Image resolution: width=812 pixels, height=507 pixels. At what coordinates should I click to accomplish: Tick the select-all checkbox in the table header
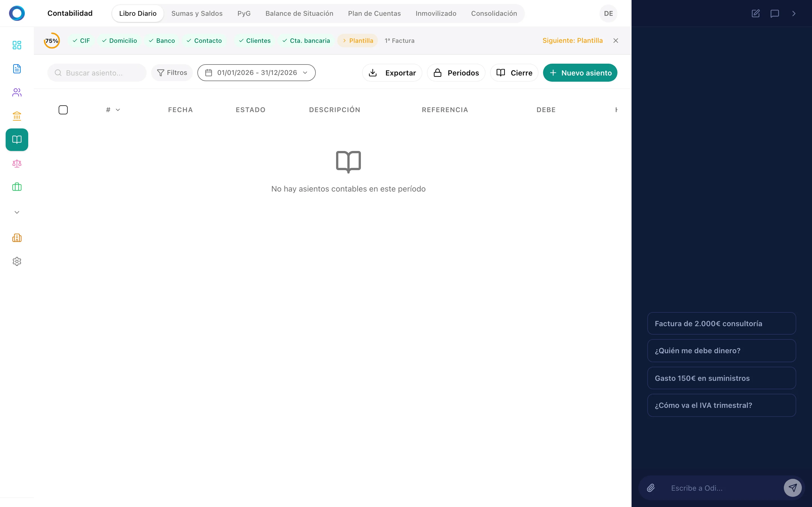(63, 110)
